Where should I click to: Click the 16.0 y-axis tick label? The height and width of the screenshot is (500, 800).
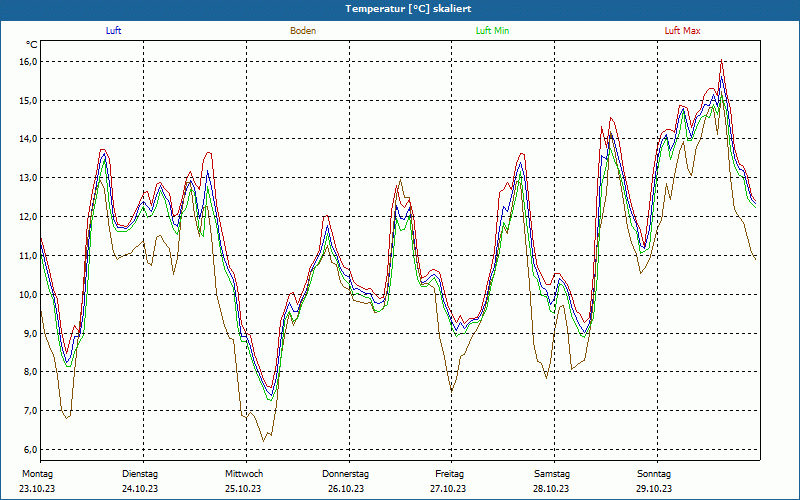(28, 61)
